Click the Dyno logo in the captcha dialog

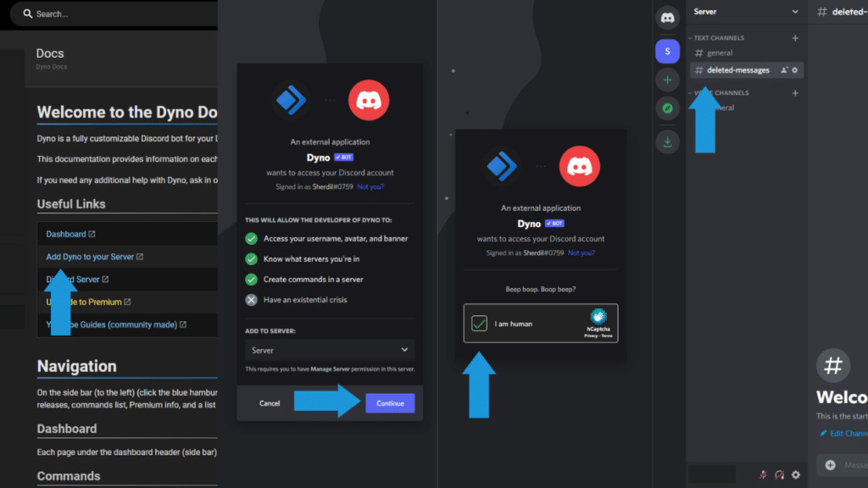pyautogui.click(x=502, y=166)
